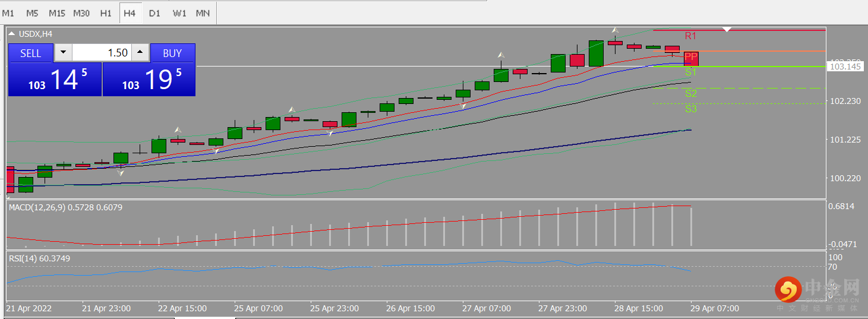Click the BUY button
Screen dimensions: 868x319
pyautogui.click(x=172, y=53)
